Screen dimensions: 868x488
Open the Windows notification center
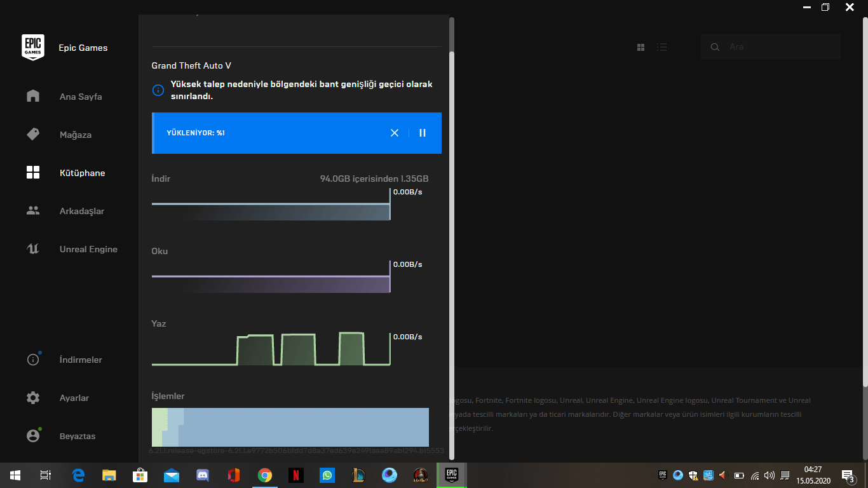(848, 475)
